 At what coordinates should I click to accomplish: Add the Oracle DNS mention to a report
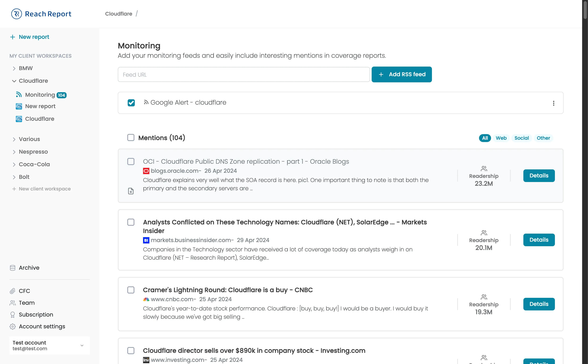(x=131, y=191)
